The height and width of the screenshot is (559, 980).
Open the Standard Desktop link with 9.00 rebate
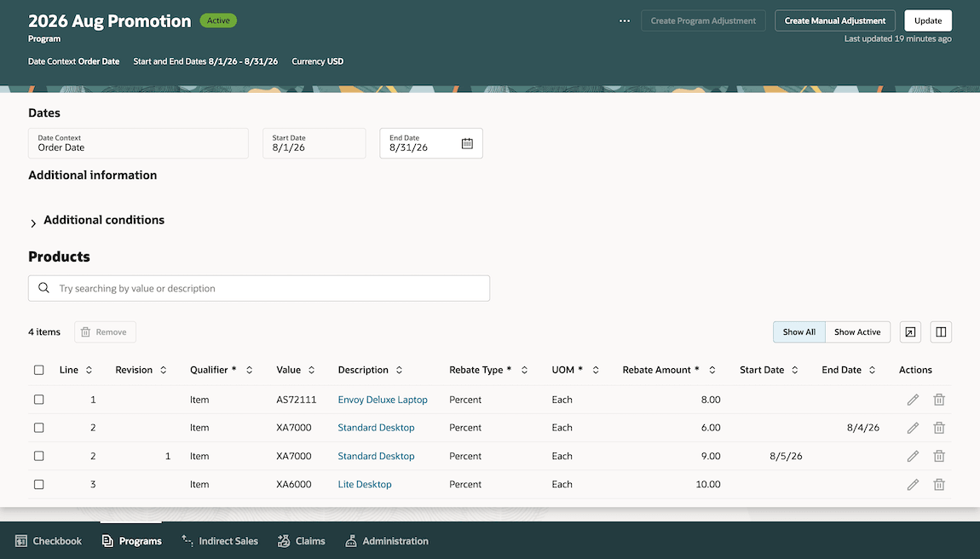click(376, 456)
